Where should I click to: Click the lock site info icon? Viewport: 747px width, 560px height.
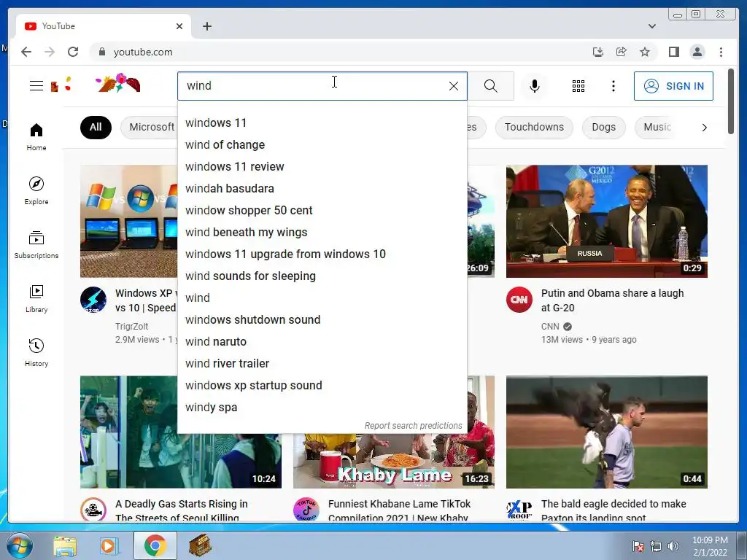pyautogui.click(x=102, y=52)
